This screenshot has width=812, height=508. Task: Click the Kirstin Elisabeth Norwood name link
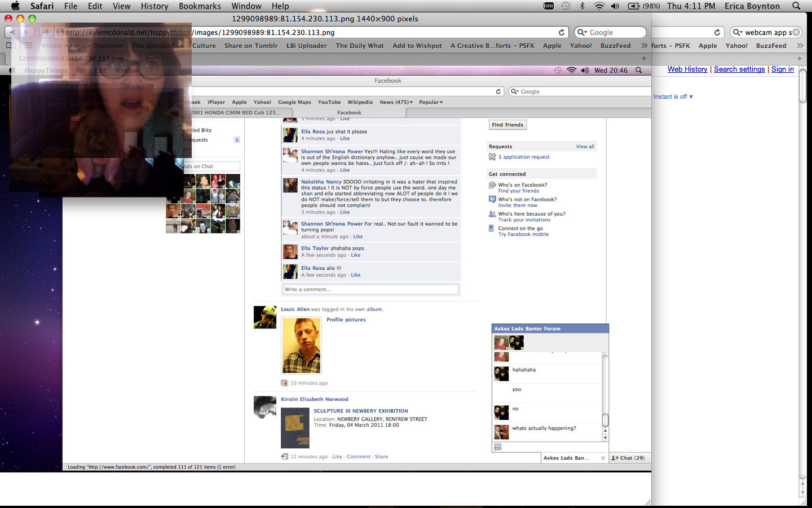point(315,399)
